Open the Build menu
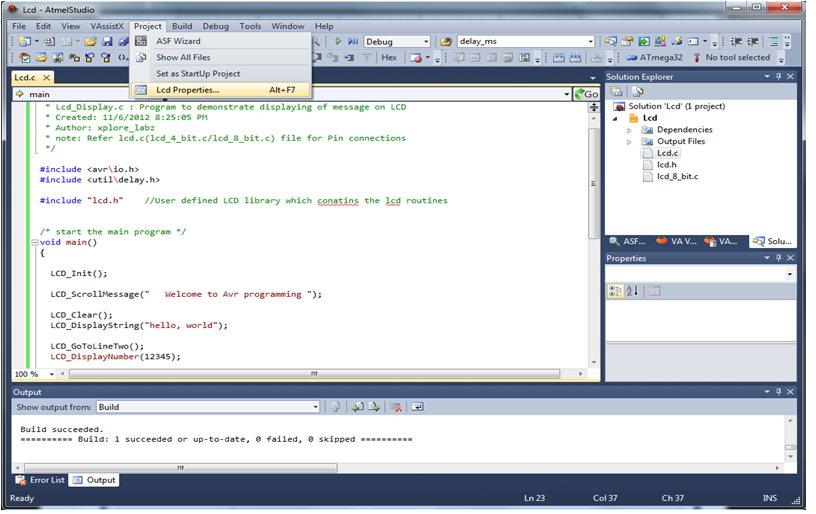This screenshot has width=816, height=514. [182, 26]
